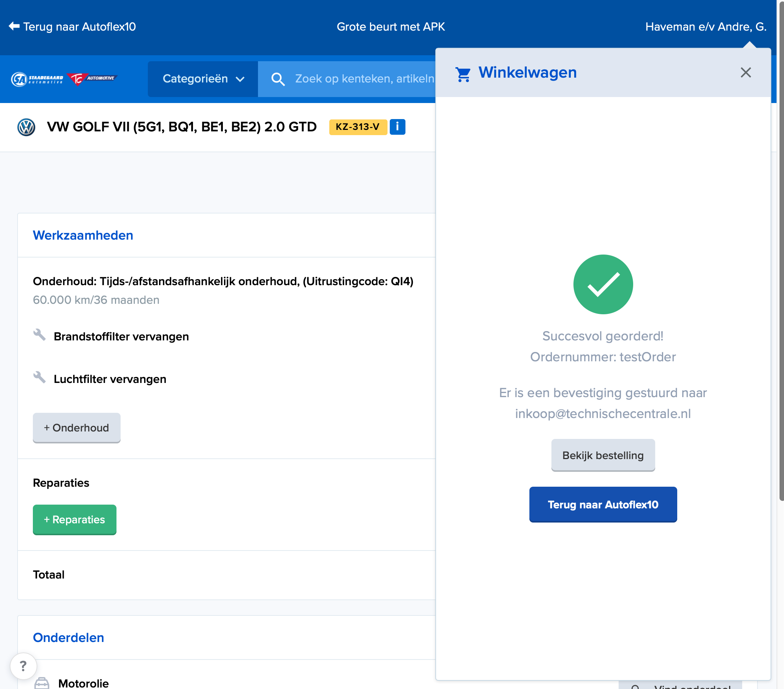Add maintenance with + Onderhoud button

coord(76,427)
